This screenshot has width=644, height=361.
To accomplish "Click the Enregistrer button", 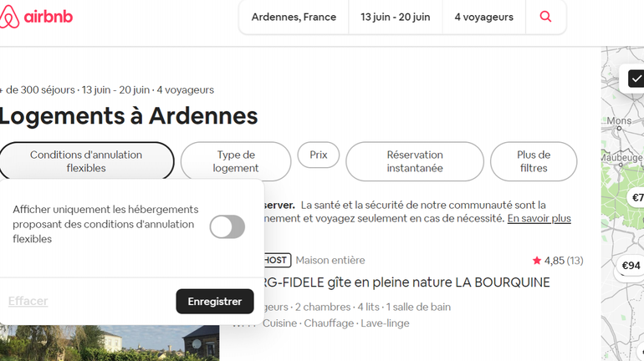I will click(215, 301).
